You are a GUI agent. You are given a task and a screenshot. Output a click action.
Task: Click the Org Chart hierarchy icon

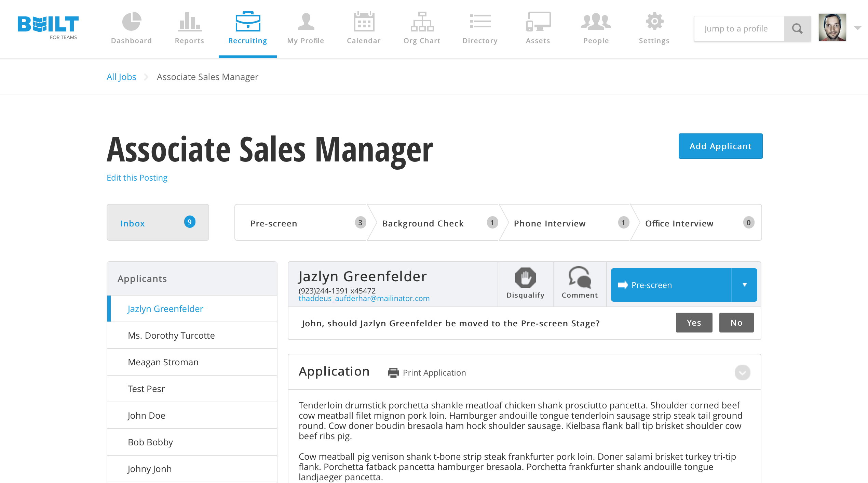point(422,22)
